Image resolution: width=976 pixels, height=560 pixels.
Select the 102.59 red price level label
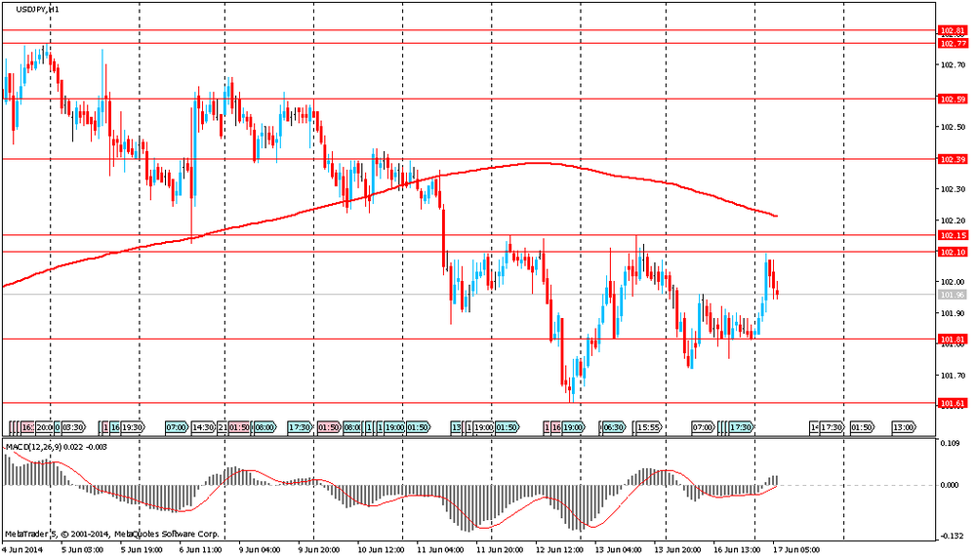click(953, 99)
